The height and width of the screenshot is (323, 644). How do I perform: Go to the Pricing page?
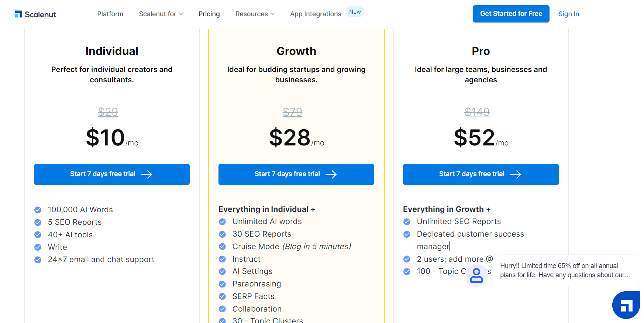tap(209, 14)
